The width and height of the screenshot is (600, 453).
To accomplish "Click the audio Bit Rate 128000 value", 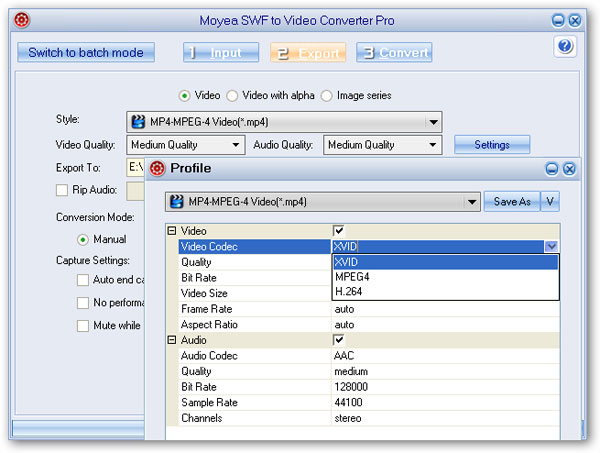I will pyautogui.click(x=351, y=387).
